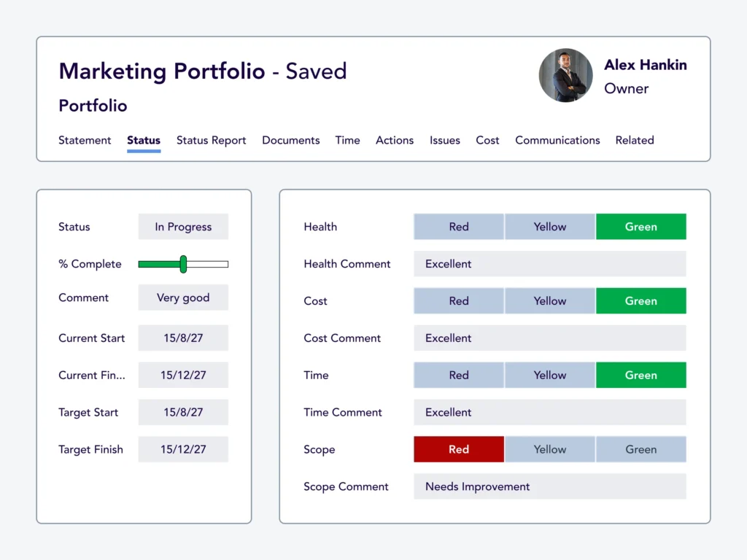Click the Health Comment field

coord(549,264)
